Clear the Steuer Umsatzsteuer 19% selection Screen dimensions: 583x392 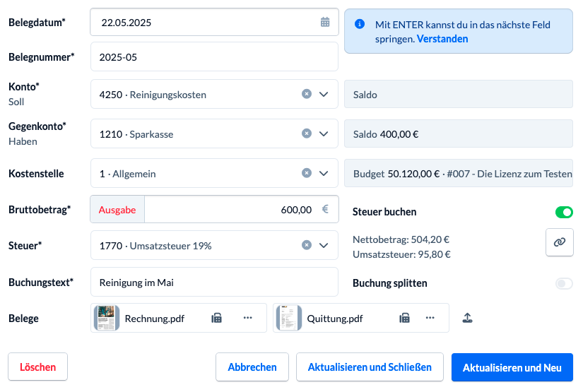[307, 245]
